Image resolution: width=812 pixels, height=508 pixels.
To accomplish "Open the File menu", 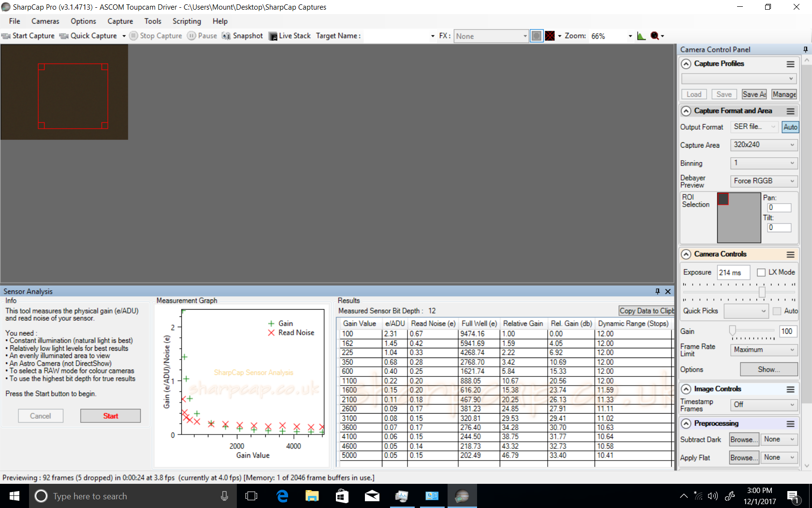I will tap(14, 21).
